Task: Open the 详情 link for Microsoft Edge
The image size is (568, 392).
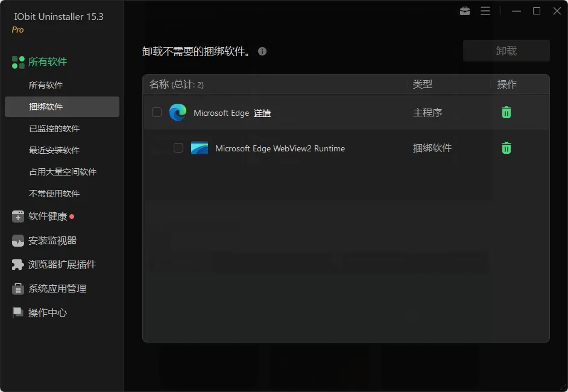Action: [x=262, y=113]
